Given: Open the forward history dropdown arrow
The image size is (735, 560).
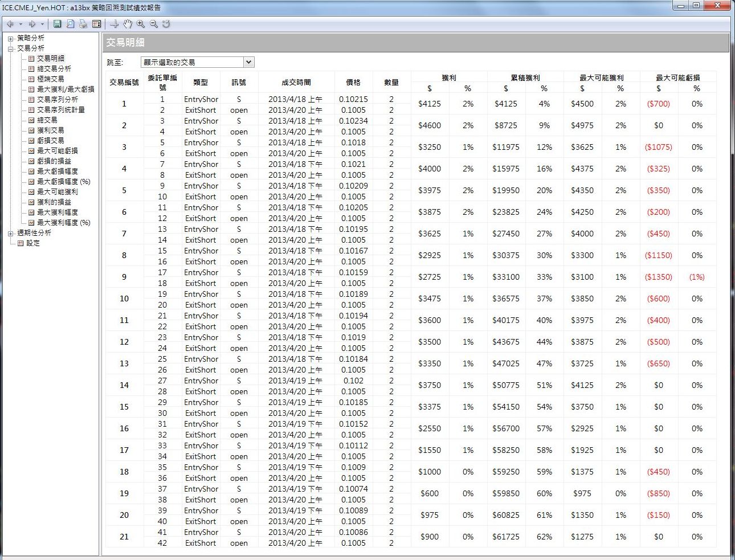Looking at the screenshot, I should pyautogui.click(x=42, y=24).
